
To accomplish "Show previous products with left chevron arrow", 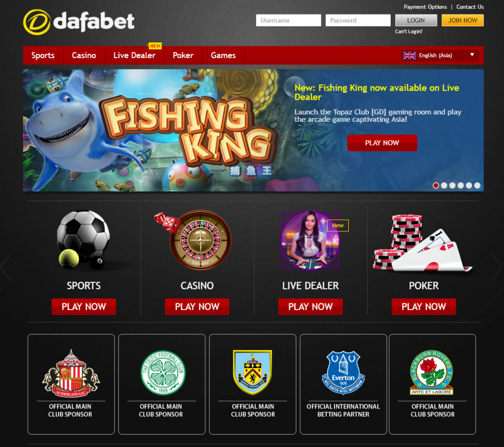I will [7, 267].
